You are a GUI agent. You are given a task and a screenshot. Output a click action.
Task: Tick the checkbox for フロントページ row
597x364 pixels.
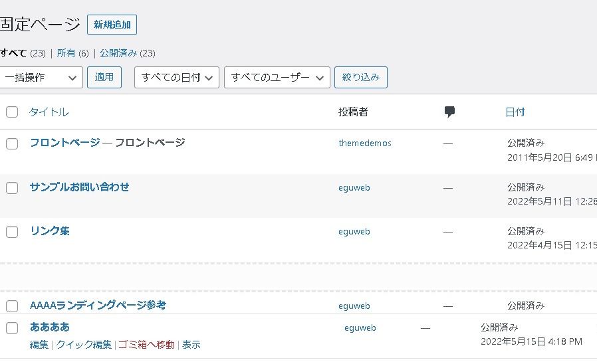pyautogui.click(x=12, y=143)
